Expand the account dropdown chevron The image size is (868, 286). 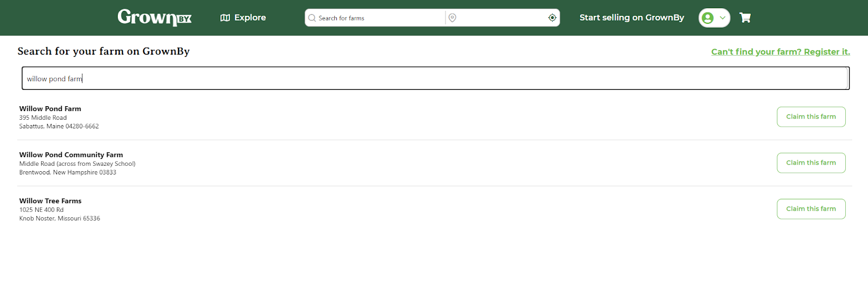723,18
